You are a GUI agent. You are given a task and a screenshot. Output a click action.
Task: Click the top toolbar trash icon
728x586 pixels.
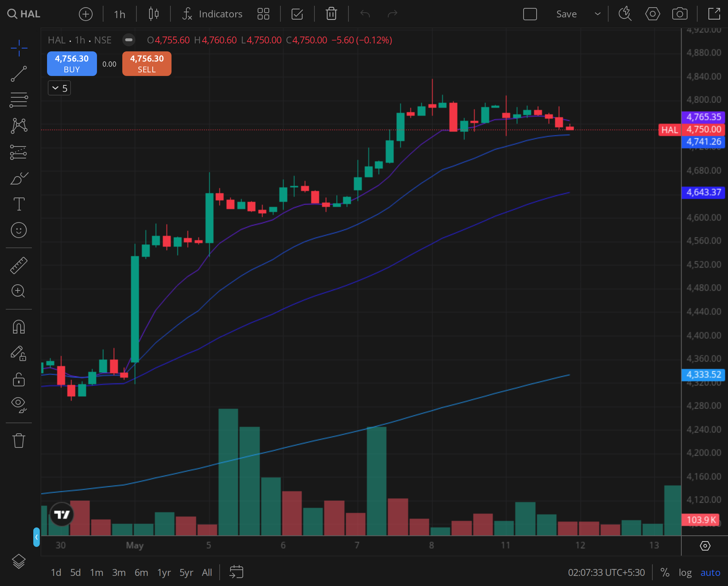pos(331,14)
